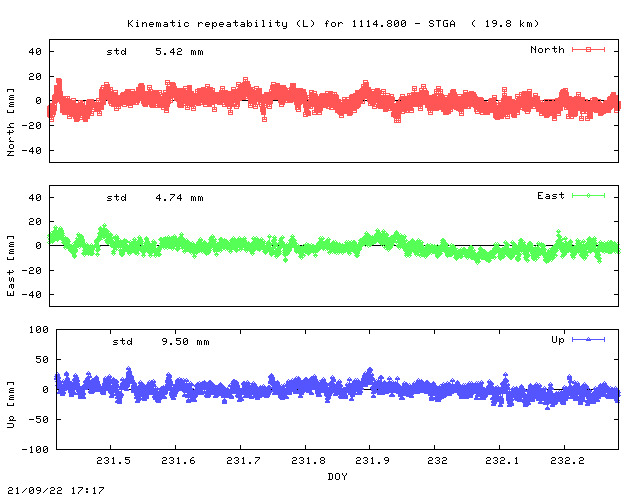
Task: Click the 'North [mm]' axis label
Action: tap(11, 122)
